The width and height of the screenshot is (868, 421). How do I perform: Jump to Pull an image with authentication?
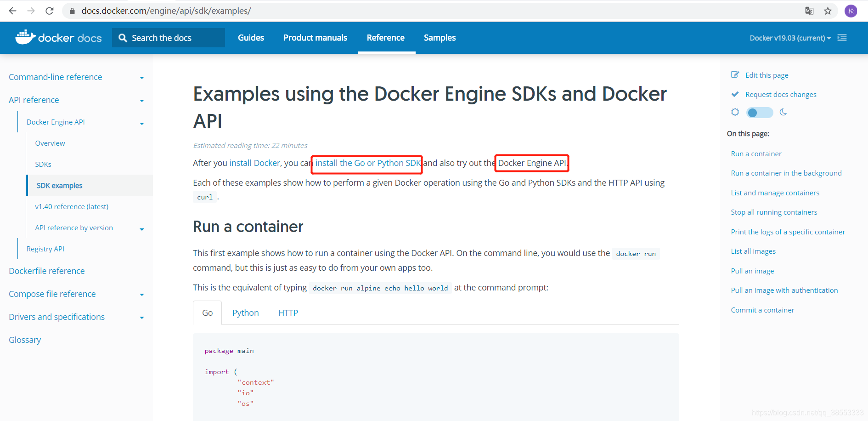(x=784, y=290)
